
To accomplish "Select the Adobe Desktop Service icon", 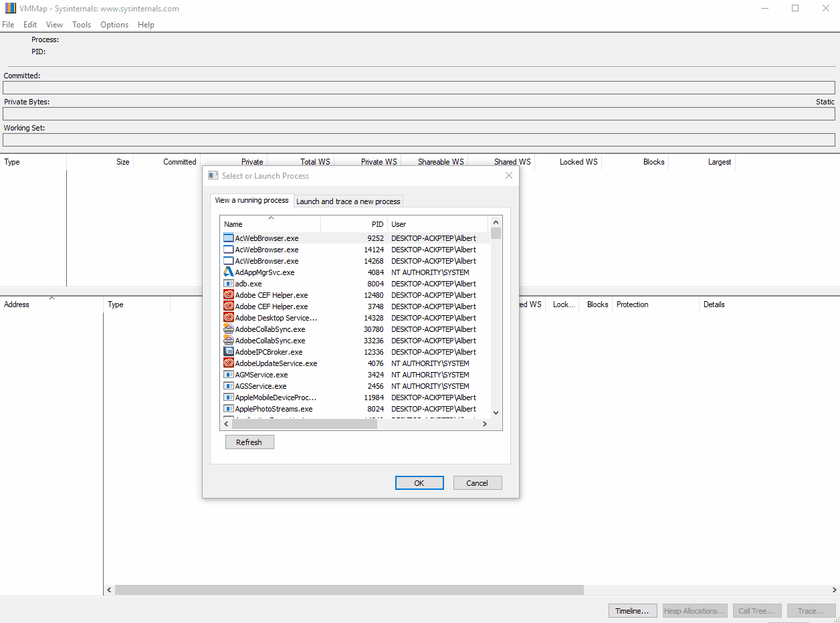I will 229,318.
